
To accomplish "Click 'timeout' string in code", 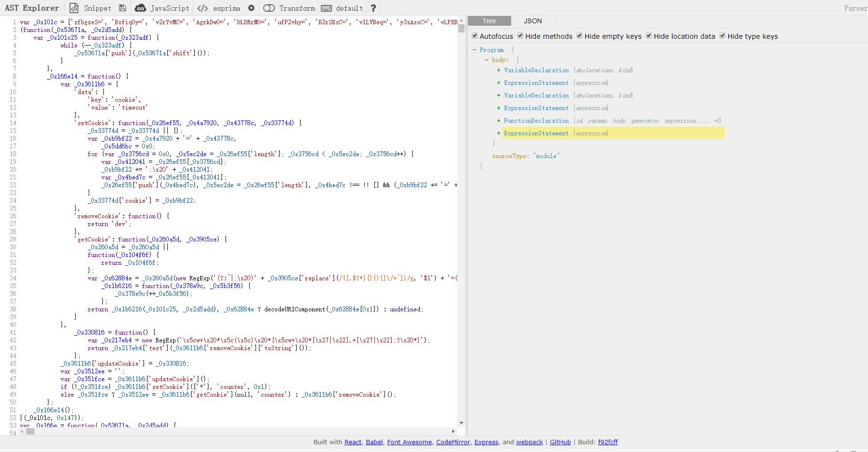I will point(133,108).
